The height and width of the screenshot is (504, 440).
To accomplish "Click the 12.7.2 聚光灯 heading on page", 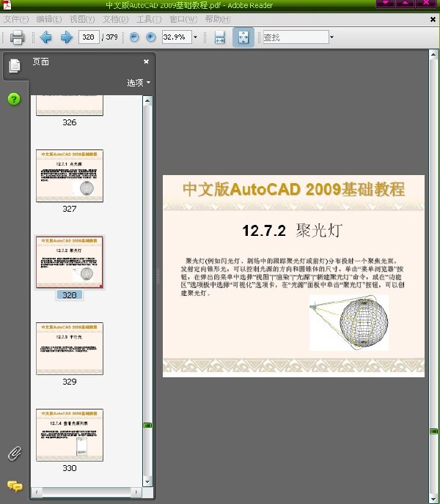I will [x=293, y=231].
